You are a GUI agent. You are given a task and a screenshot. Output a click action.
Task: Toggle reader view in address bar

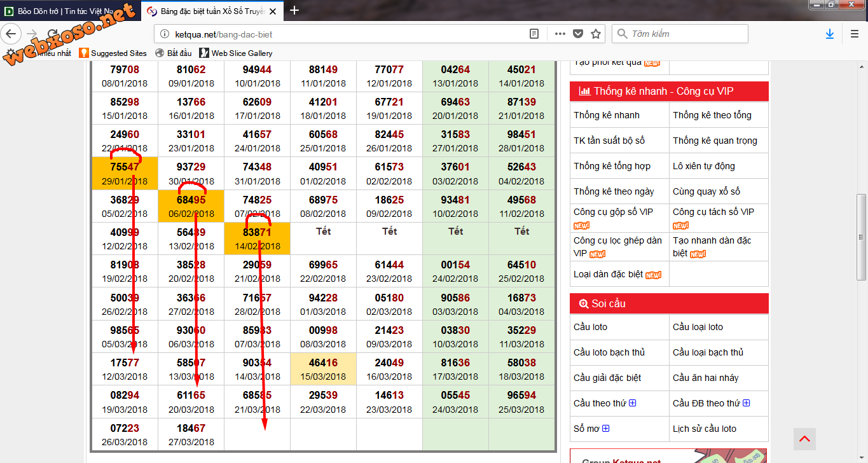(534, 34)
